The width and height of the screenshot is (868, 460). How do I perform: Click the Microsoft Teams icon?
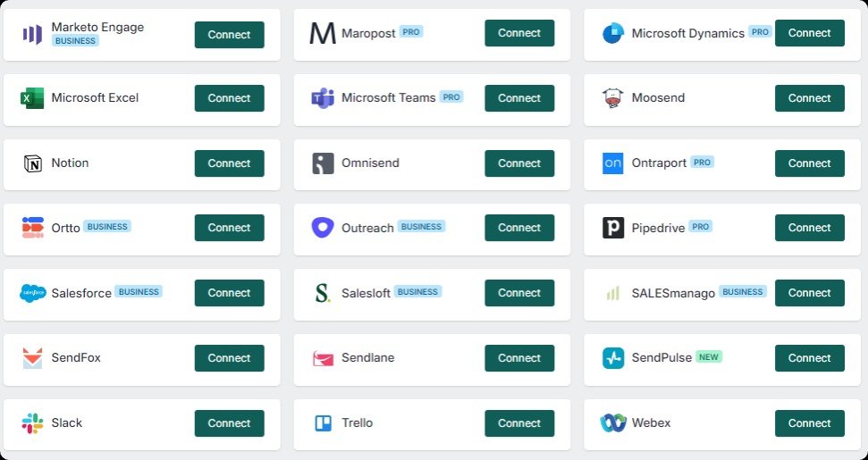click(323, 98)
